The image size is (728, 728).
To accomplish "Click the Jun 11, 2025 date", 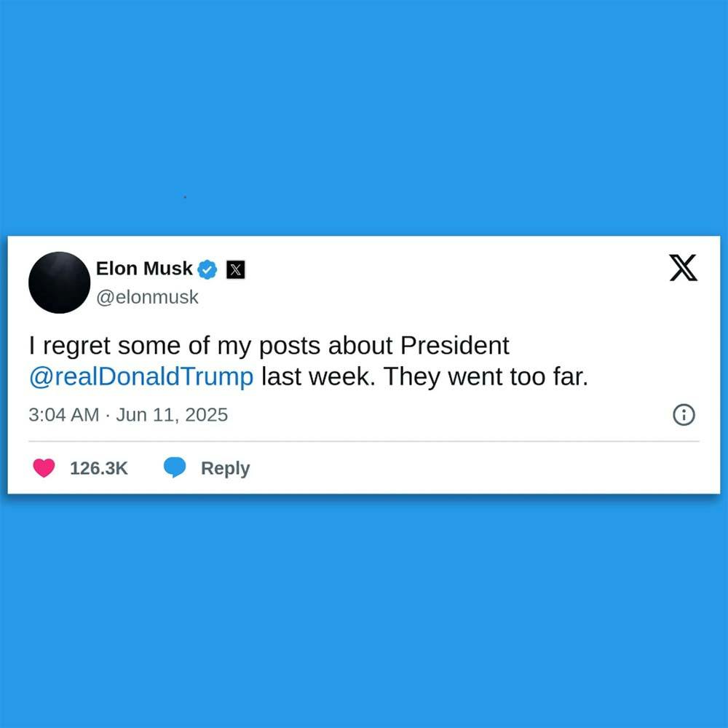I will (172, 415).
